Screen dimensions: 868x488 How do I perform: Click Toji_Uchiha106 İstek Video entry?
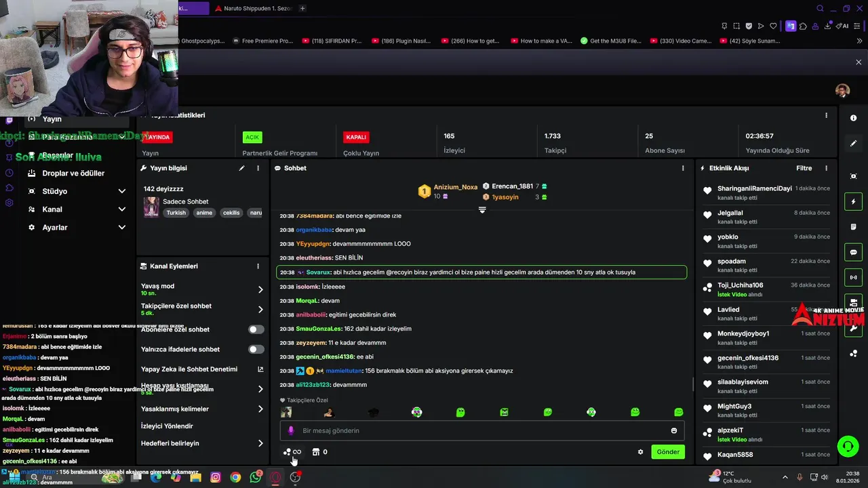click(766, 289)
